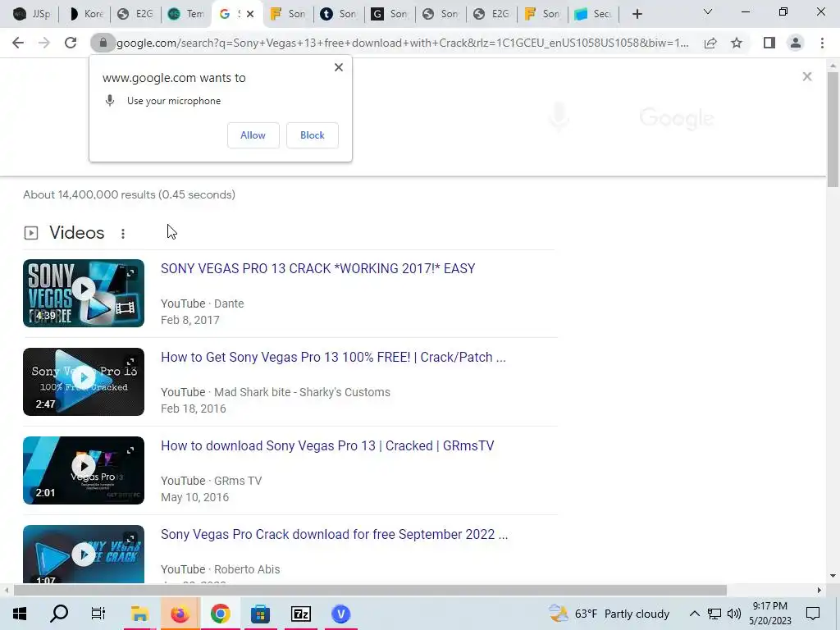Viewport: 840px width, 630px height.
Task: Close the active Google search tab
Action: [250, 14]
